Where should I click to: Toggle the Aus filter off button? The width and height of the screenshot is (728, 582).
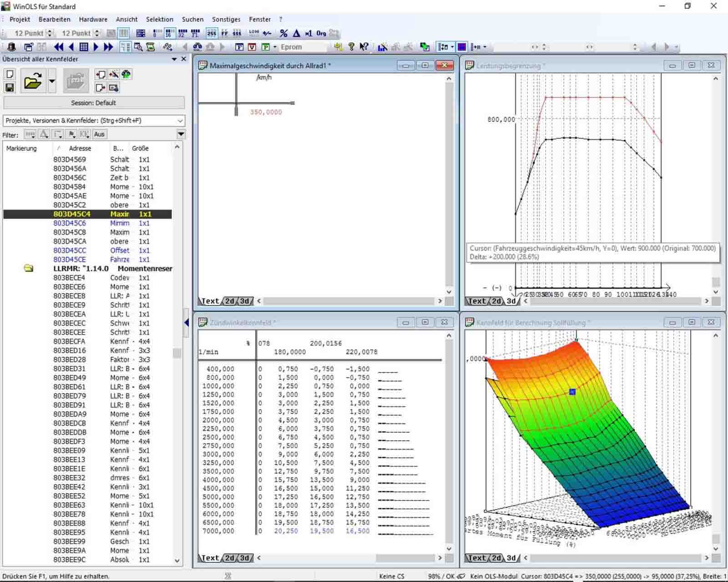[x=99, y=134]
